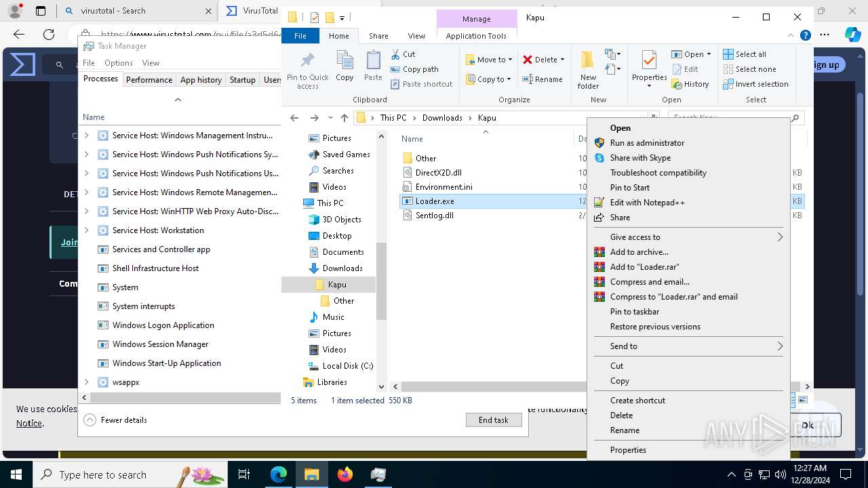The height and width of the screenshot is (488, 868).
Task: Switch to Performance tab in Task Manager
Action: (x=149, y=80)
